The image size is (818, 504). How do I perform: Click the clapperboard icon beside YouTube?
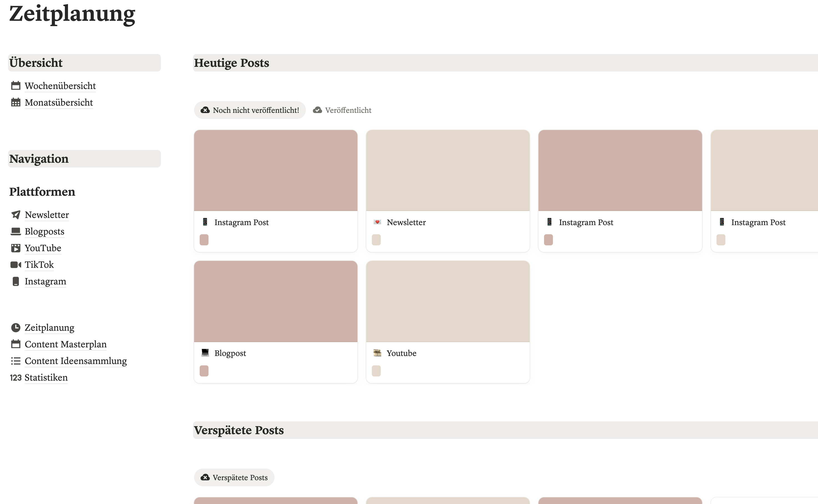16,248
